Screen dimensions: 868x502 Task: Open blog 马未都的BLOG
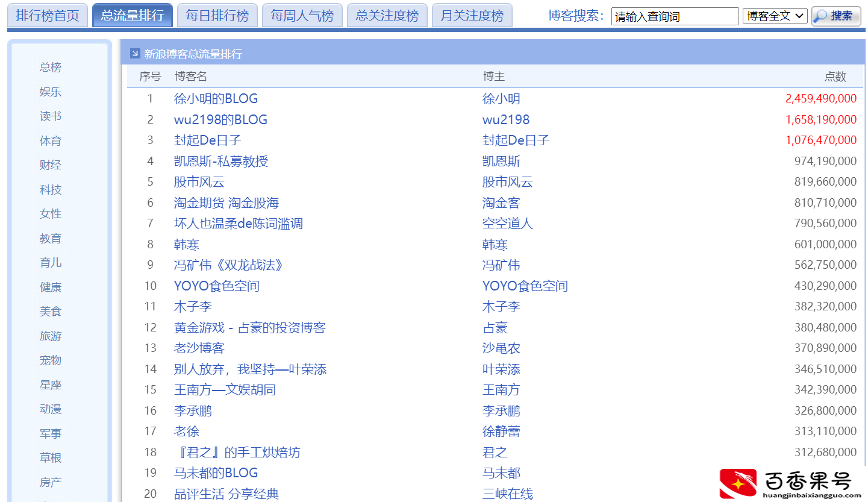pyautogui.click(x=216, y=473)
